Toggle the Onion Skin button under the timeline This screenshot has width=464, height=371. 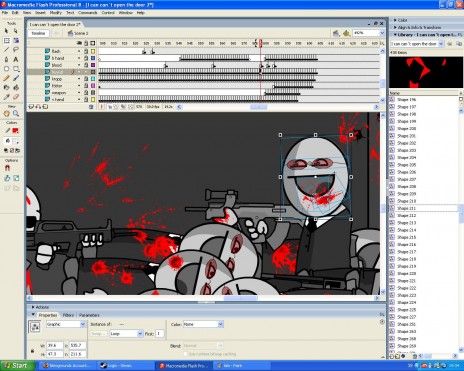(x=110, y=107)
